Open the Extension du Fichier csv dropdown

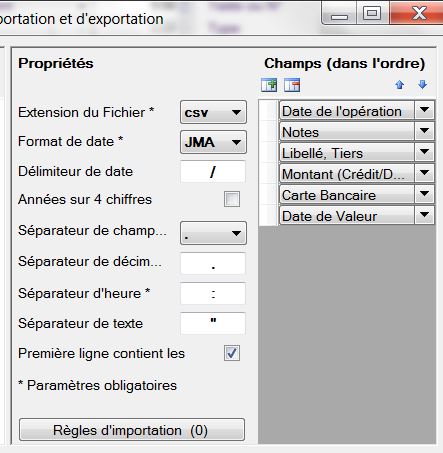pyautogui.click(x=213, y=112)
